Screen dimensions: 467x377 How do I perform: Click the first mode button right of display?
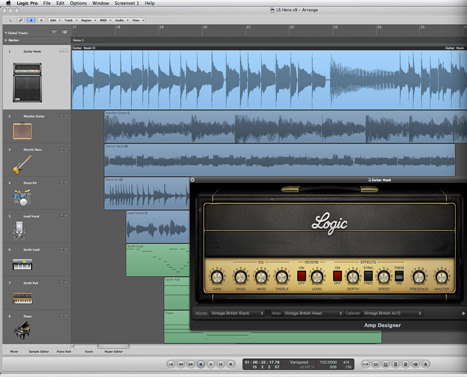click(366, 364)
